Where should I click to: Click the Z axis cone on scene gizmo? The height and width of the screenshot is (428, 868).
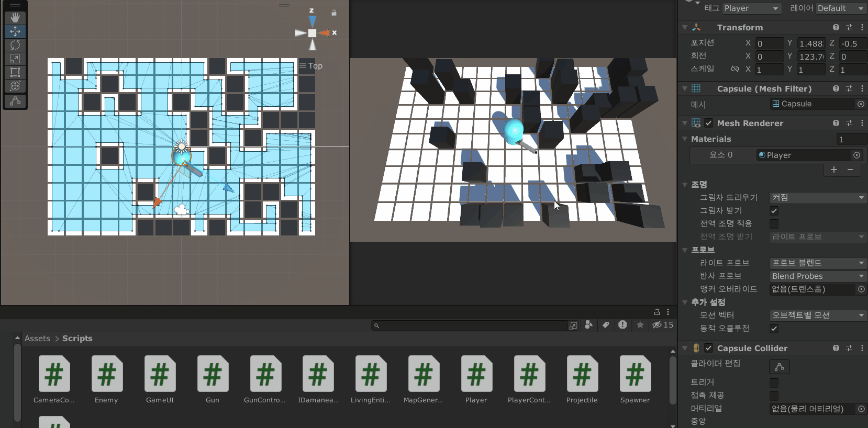(312, 21)
